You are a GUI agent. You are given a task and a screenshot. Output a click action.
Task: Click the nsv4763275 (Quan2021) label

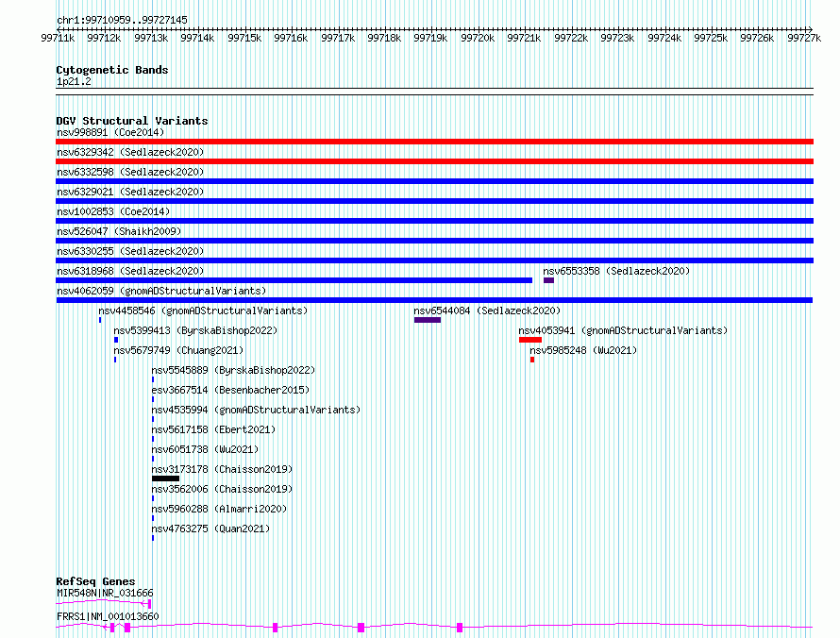210,529
